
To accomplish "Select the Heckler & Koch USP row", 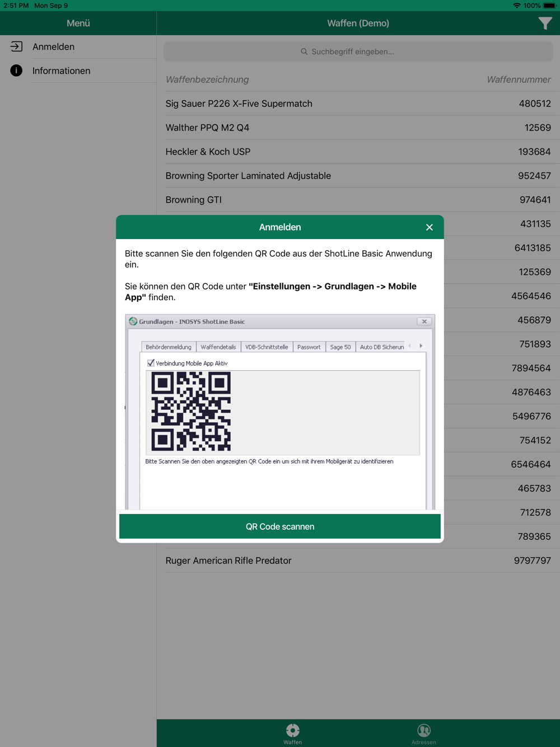I will 358,152.
